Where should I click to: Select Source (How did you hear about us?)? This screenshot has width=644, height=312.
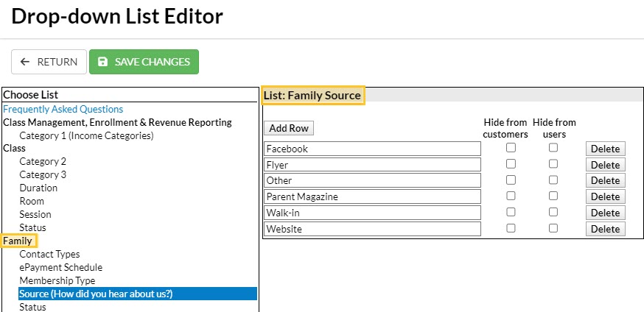[96, 294]
